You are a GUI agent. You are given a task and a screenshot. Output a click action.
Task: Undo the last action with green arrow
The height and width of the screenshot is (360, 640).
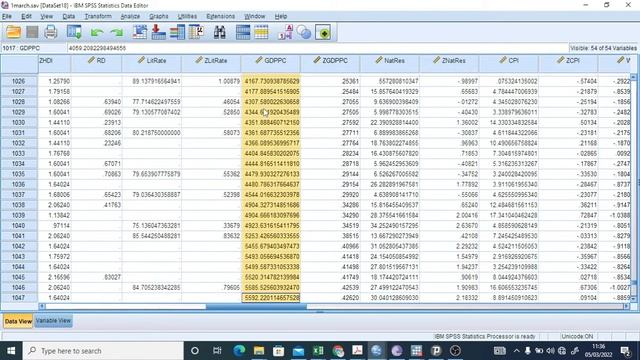(x=97, y=33)
